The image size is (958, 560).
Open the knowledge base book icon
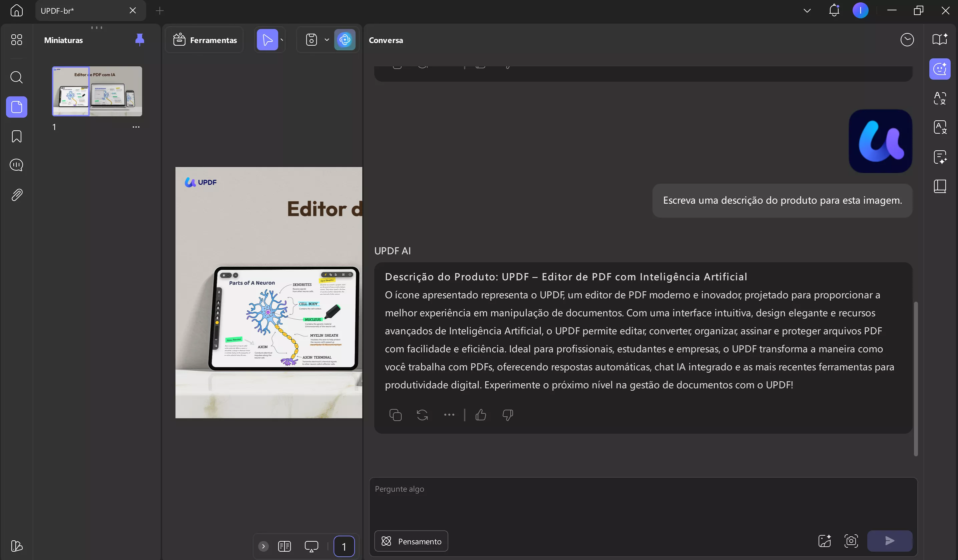pyautogui.click(x=940, y=186)
